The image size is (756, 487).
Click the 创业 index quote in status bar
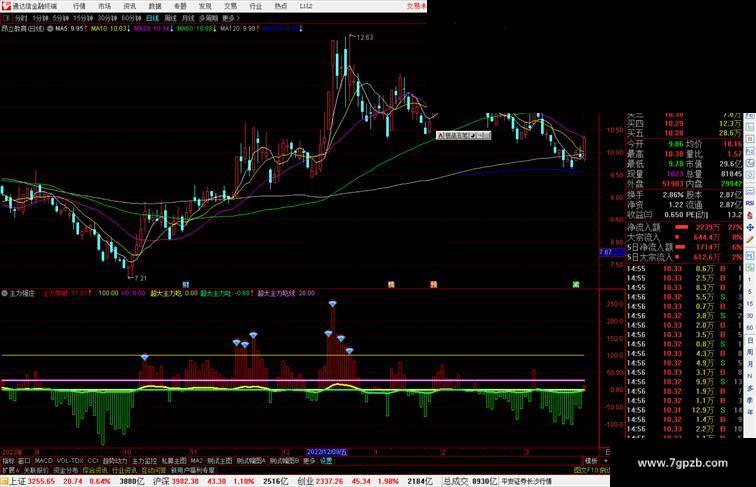(x=364, y=481)
